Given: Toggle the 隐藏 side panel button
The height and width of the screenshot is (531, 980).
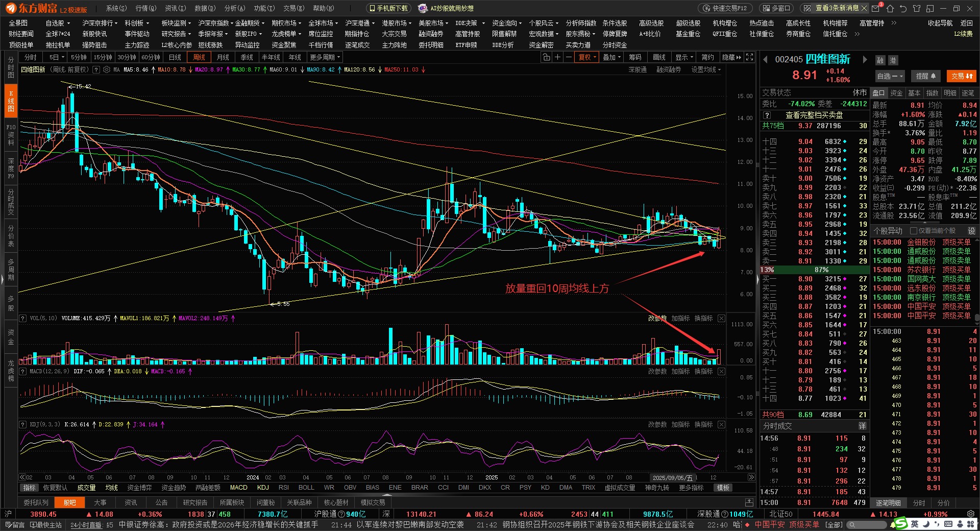Looking at the screenshot, I should tap(731, 57).
